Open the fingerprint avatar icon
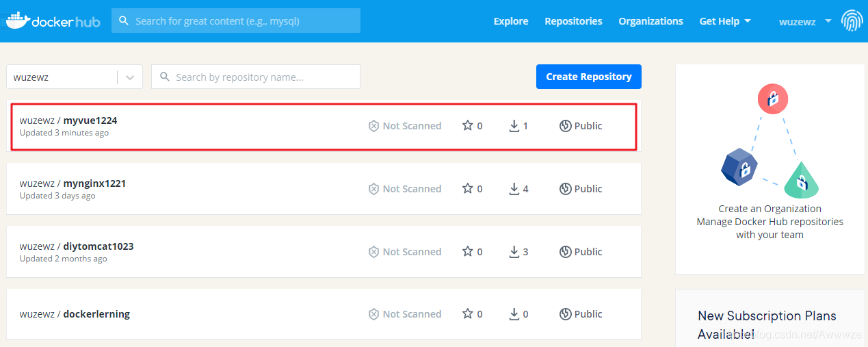This screenshot has height=347, width=868. (x=852, y=21)
